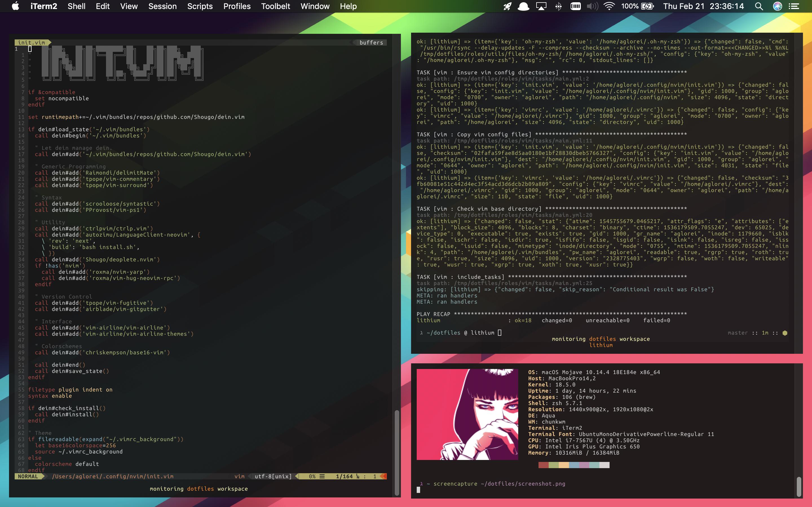
Task: Click the red color palette swatch
Action: point(543,465)
